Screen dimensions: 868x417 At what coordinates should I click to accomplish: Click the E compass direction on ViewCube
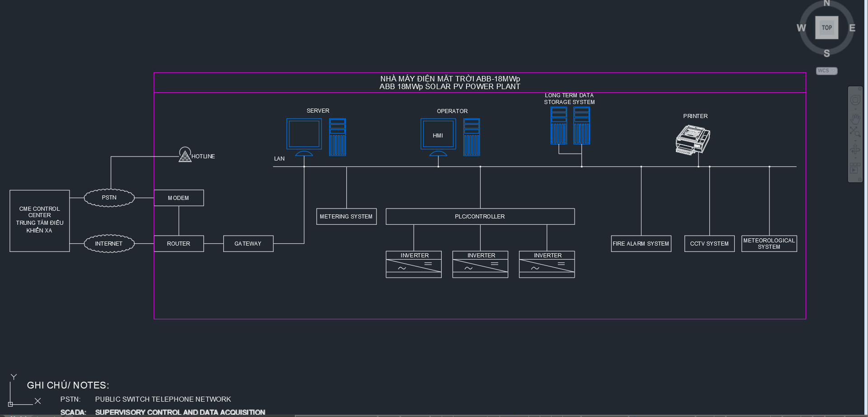tap(852, 28)
